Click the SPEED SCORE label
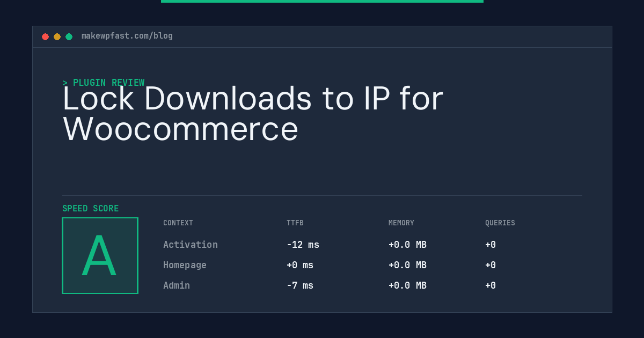The width and height of the screenshot is (644, 338). (91, 209)
